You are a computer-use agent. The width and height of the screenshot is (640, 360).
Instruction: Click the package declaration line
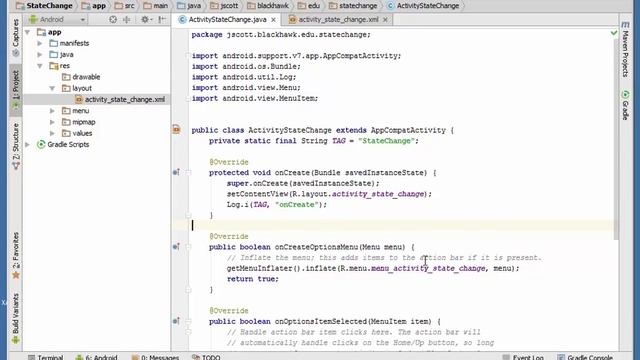pos(281,35)
